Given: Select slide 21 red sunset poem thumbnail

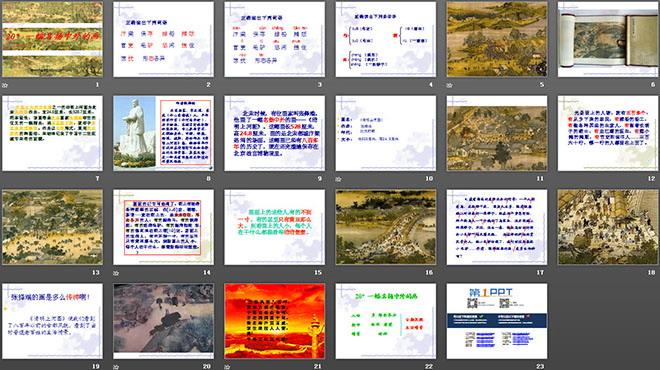Looking at the screenshot, I should click(x=274, y=321).
